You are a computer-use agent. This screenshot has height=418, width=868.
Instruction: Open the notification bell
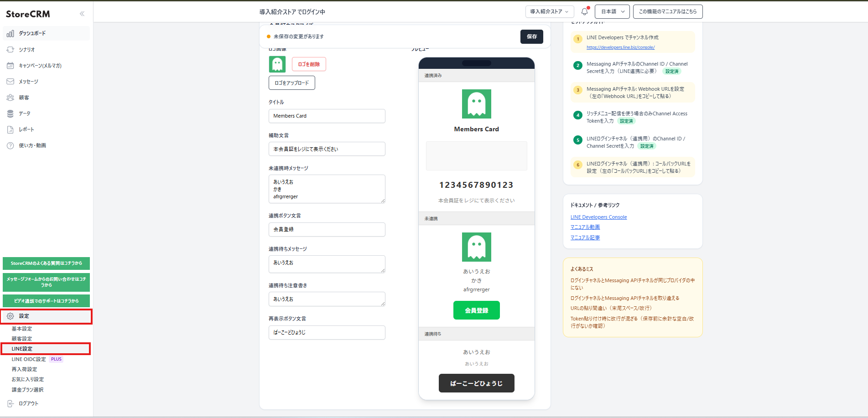584,11
